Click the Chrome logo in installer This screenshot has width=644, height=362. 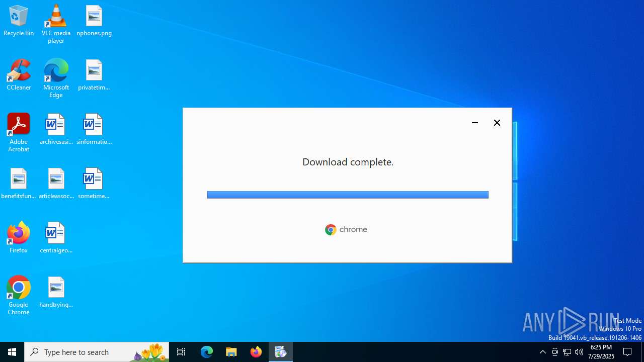click(346, 230)
